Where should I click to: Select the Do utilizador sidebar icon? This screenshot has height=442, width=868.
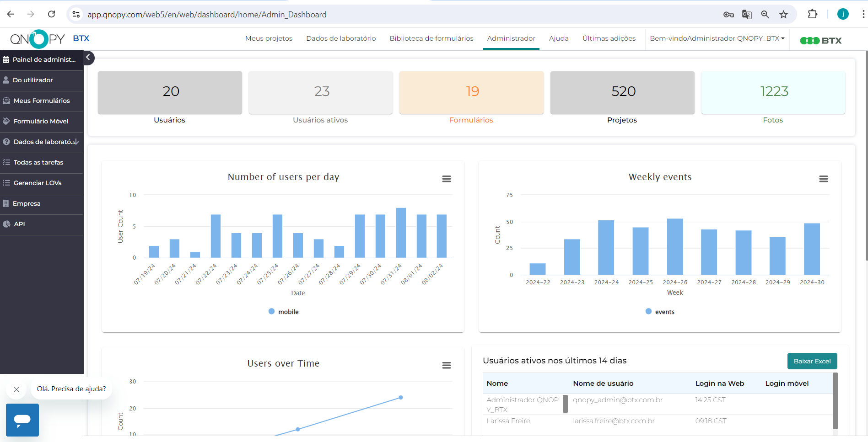coord(6,80)
